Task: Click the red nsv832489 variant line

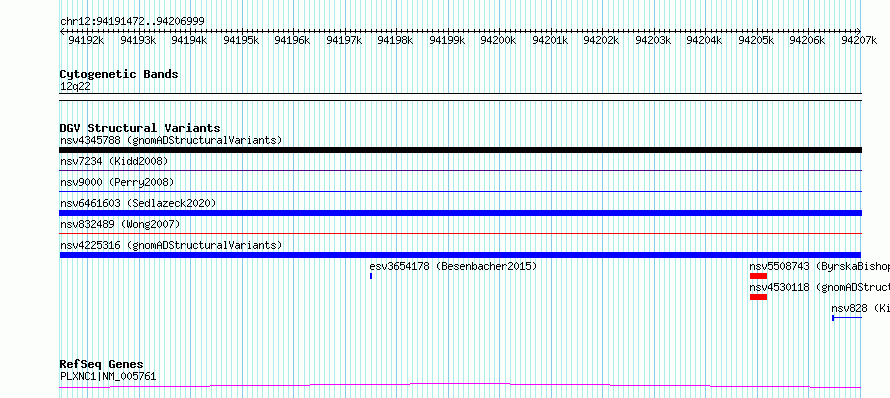Action: click(461, 233)
